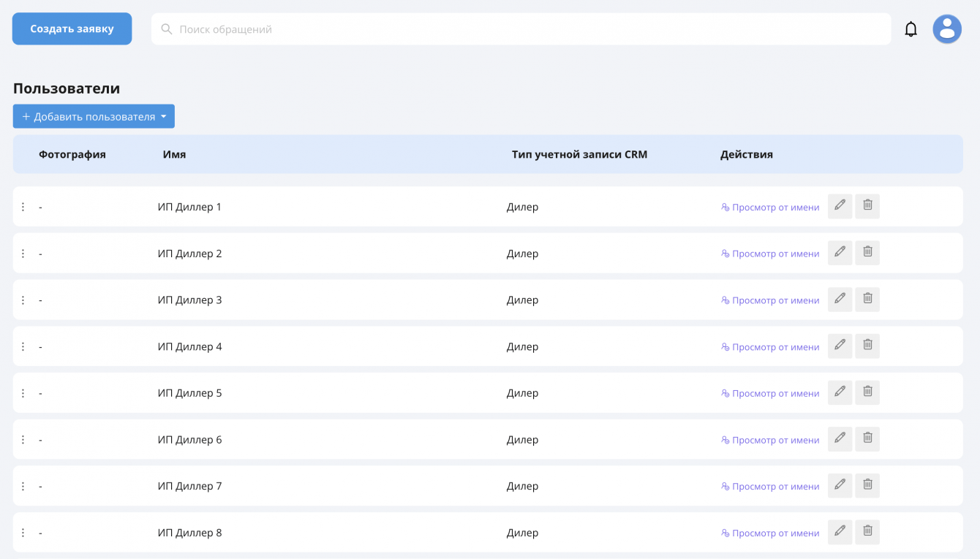Viewport: 980px width, 559px height.
Task: Focus the Поиск обращений search field
Action: tap(521, 29)
